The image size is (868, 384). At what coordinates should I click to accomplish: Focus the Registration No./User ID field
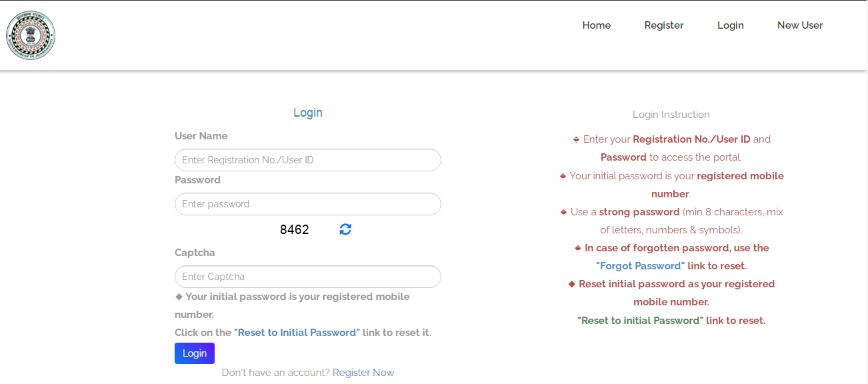307,160
